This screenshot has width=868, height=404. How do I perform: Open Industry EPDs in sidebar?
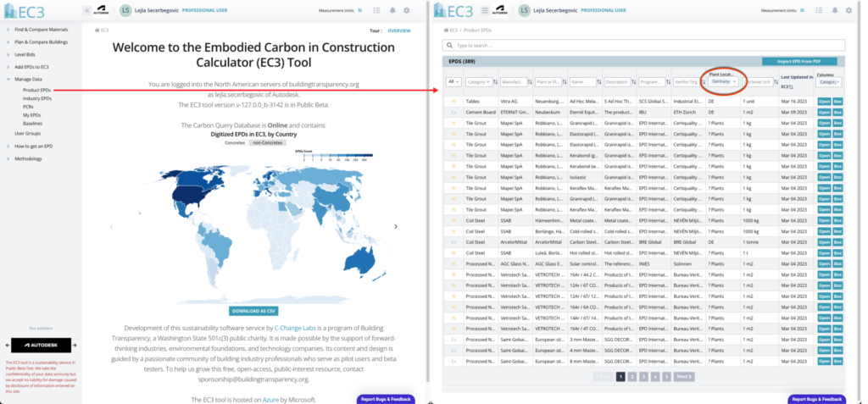click(x=37, y=98)
